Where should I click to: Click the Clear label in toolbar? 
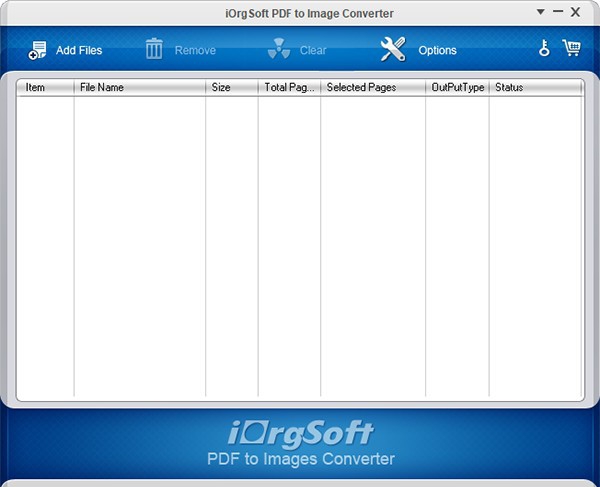pos(313,50)
